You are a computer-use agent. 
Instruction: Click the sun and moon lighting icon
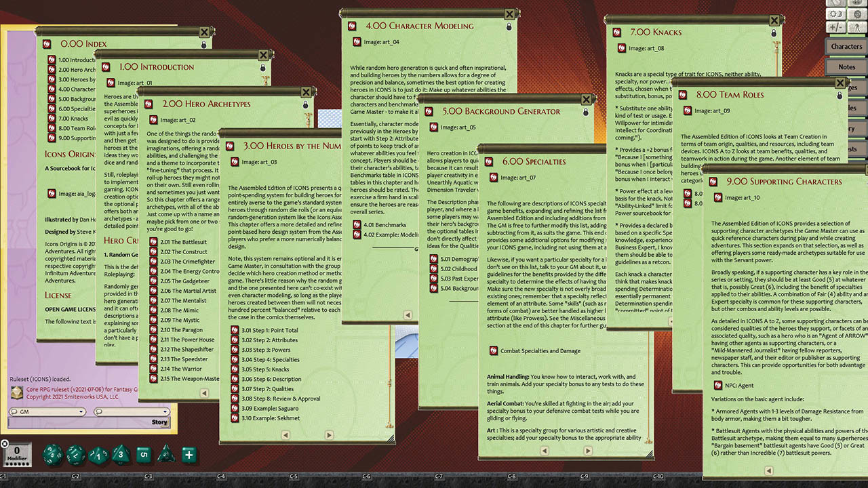click(837, 14)
